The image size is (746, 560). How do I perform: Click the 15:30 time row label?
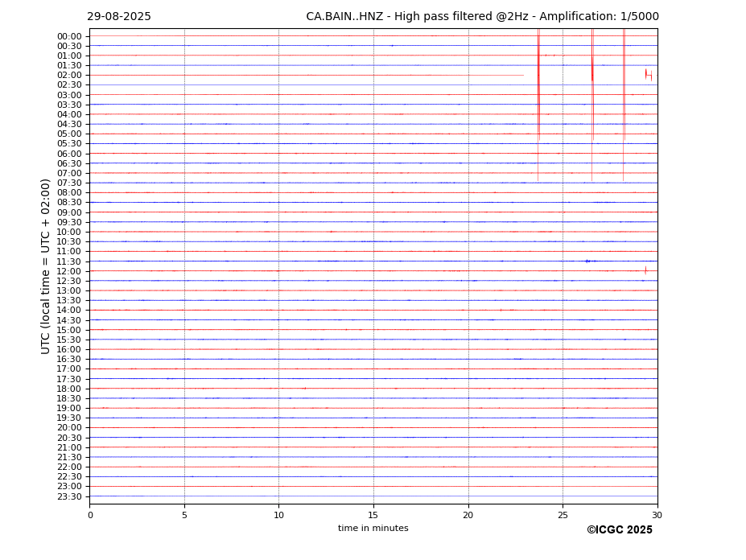69,340
